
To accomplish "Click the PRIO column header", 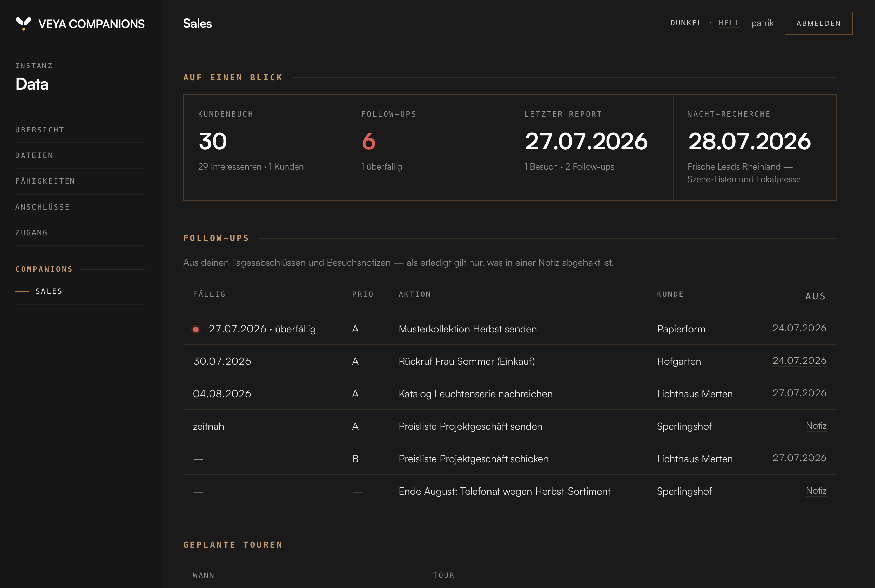I will 363,294.
